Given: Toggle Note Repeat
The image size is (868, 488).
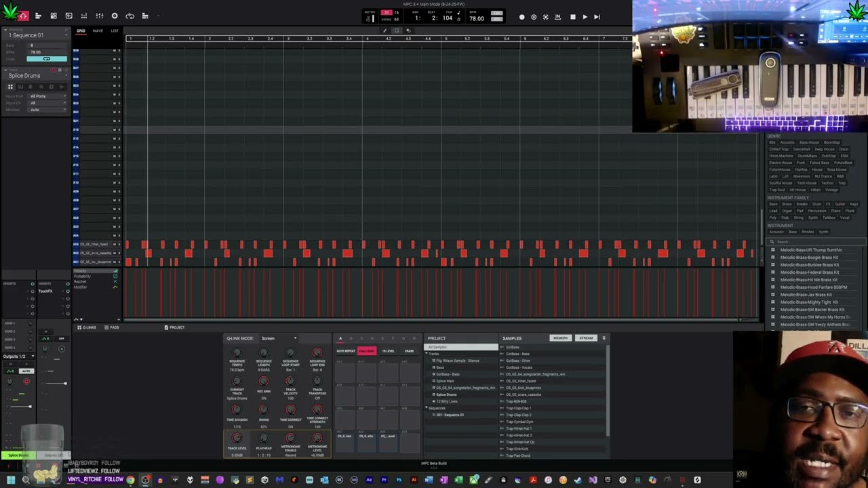Looking at the screenshot, I should [346, 351].
